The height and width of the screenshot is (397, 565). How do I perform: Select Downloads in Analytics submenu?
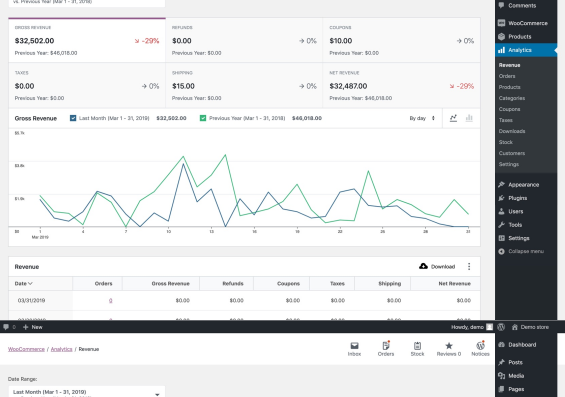512,131
